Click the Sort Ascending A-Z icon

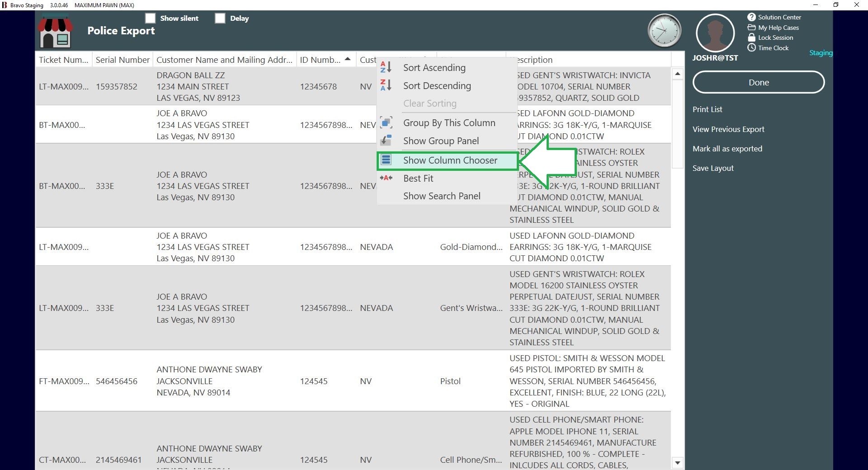386,67
